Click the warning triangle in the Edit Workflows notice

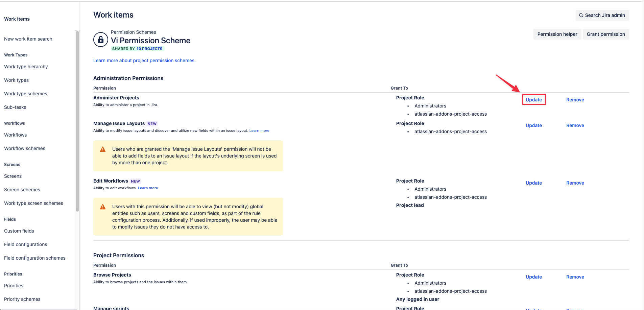(x=103, y=206)
